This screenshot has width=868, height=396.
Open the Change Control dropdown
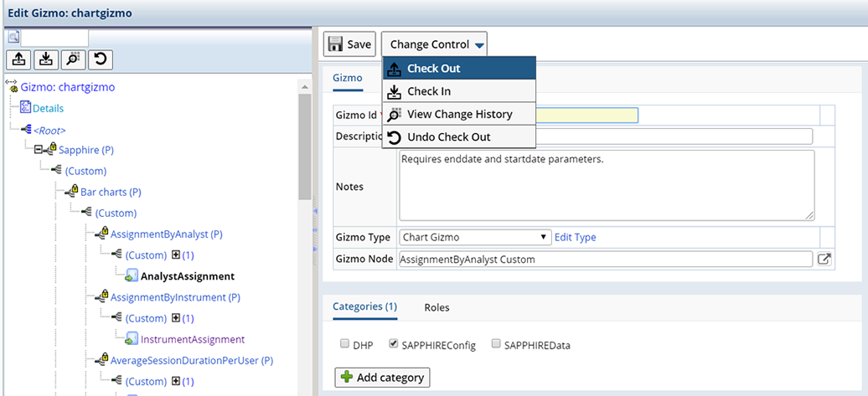pyautogui.click(x=435, y=44)
